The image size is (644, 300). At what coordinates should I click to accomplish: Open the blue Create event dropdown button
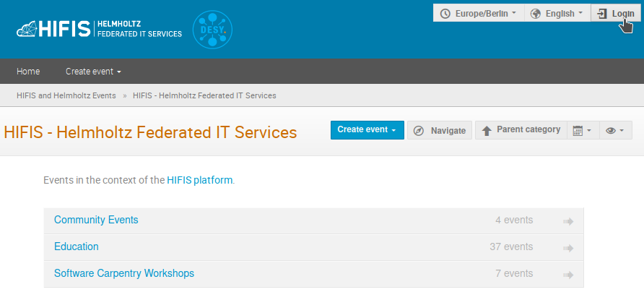click(367, 130)
